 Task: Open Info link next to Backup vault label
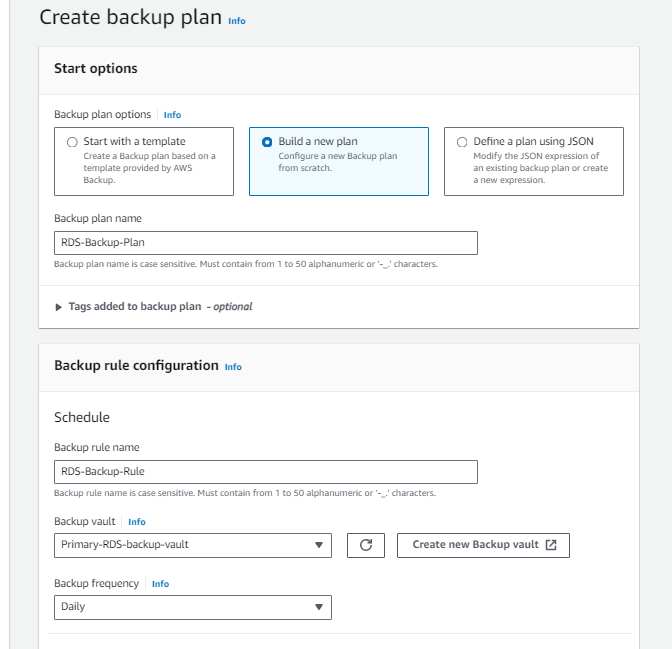point(137,522)
